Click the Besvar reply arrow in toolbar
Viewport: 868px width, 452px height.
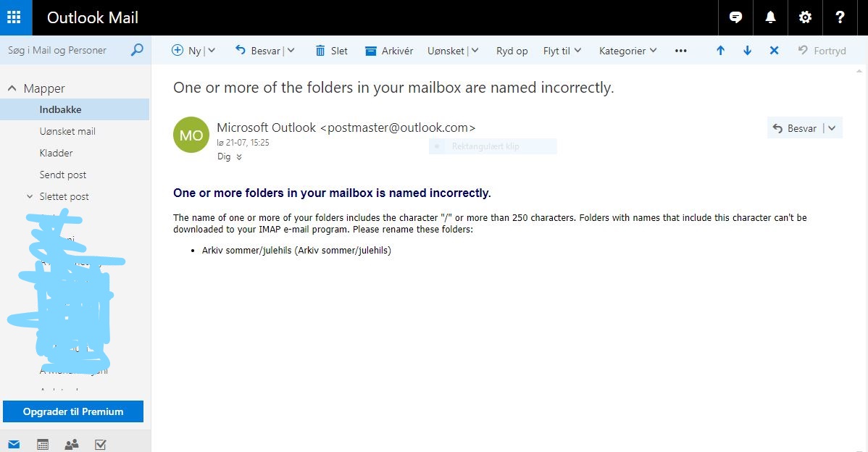pos(241,50)
